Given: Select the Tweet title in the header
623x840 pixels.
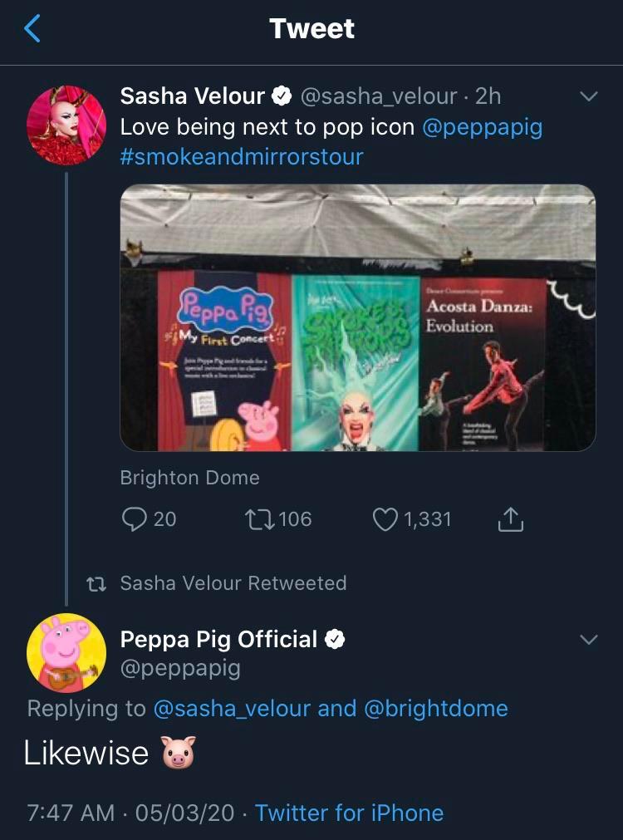Looking at the screenshot, I should point(311,28).
